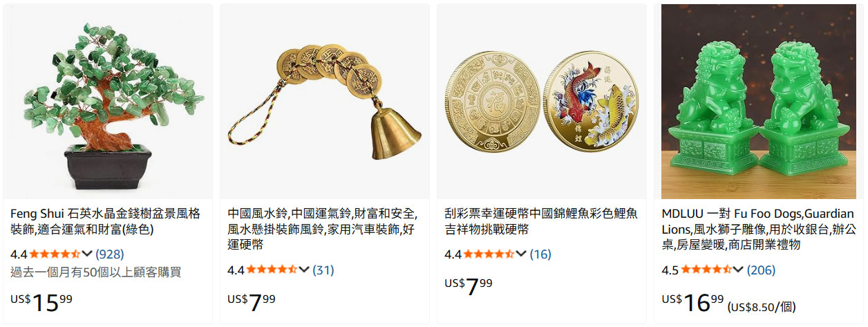
Task: Click the scratch ticket lucky coin title
Action: pos(541,221)
